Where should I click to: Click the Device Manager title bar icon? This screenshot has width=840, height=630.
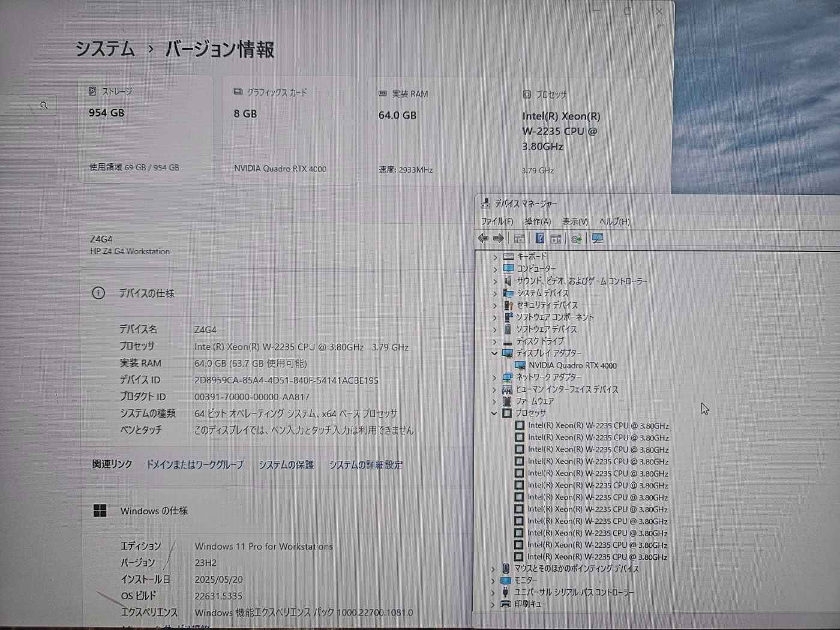(485, 203)
